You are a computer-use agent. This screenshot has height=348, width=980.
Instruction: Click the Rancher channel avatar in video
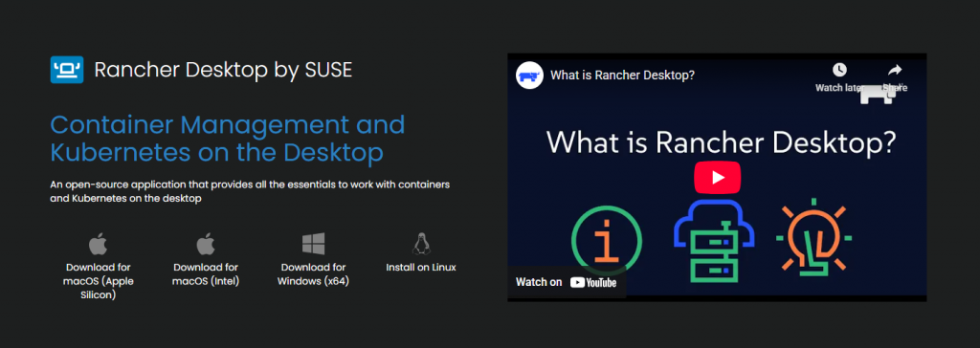click(528, 75)
